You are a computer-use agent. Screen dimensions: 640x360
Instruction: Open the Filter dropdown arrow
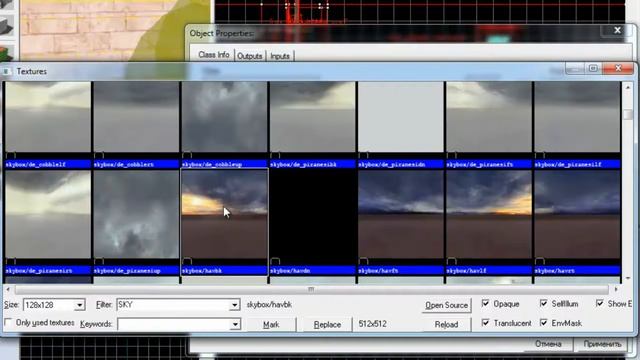click(234, 305)
